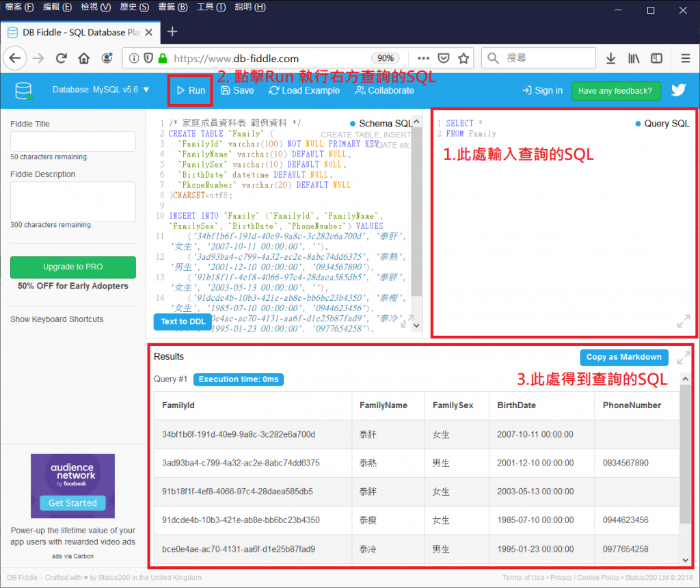Expand the Results panel
The width and height of the screenshot is (700, 588).
[x=684, y=358]
